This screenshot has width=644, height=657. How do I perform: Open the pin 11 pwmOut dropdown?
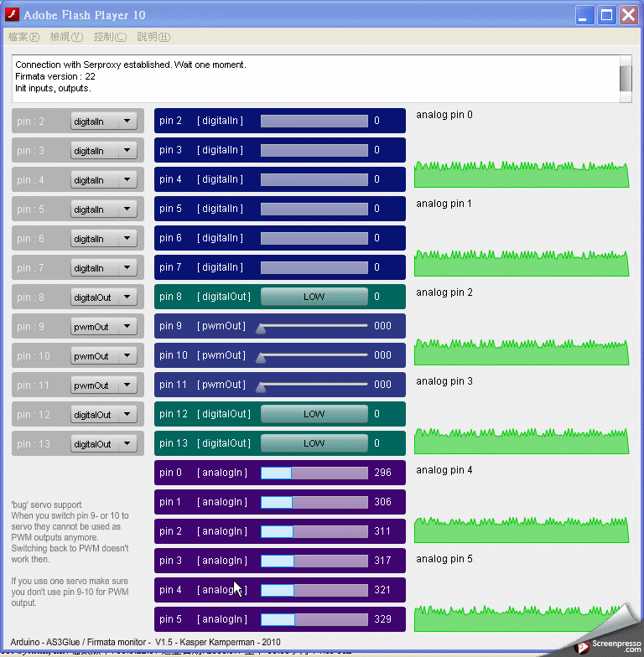coord(104,385)
